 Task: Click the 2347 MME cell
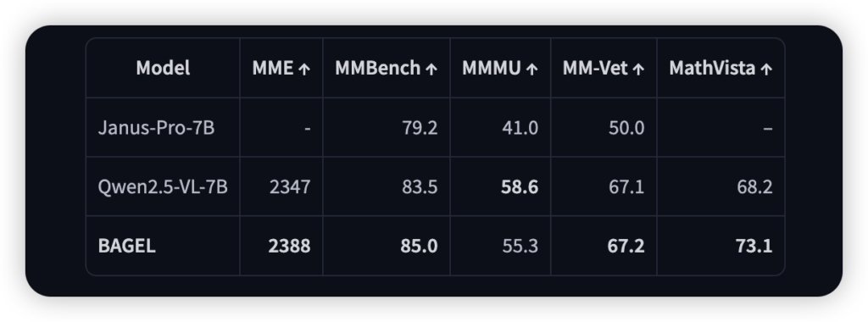click(290, 187)
